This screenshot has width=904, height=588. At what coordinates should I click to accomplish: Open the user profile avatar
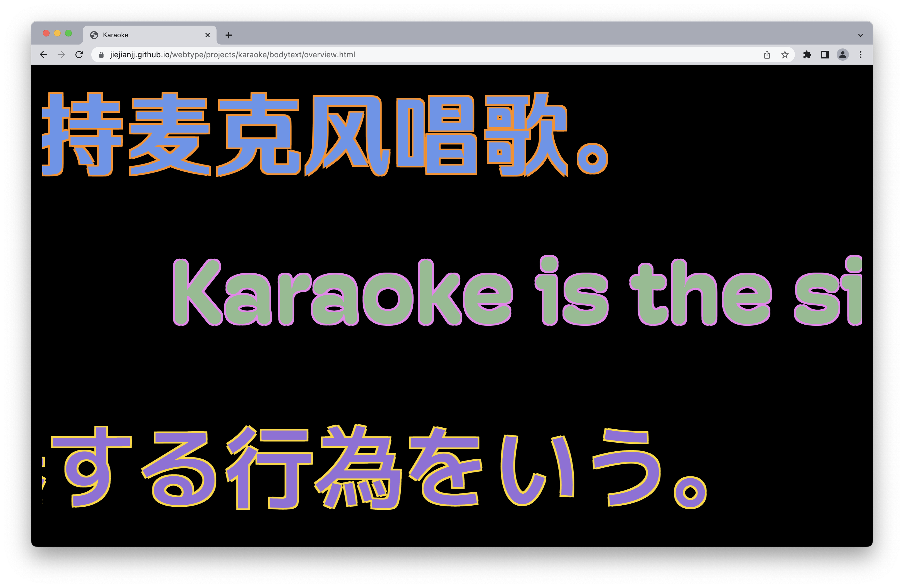(x=842, y=55)
